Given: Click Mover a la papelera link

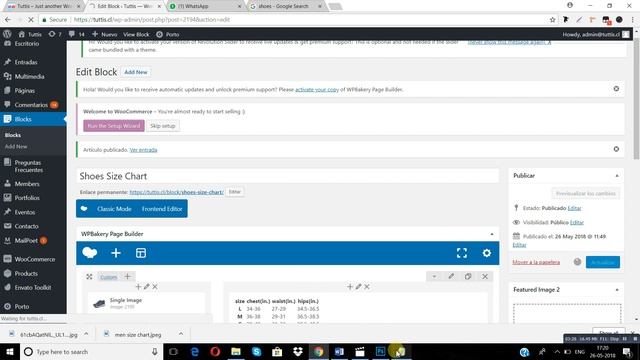Looking at the screenshot, I should point(536,262).
